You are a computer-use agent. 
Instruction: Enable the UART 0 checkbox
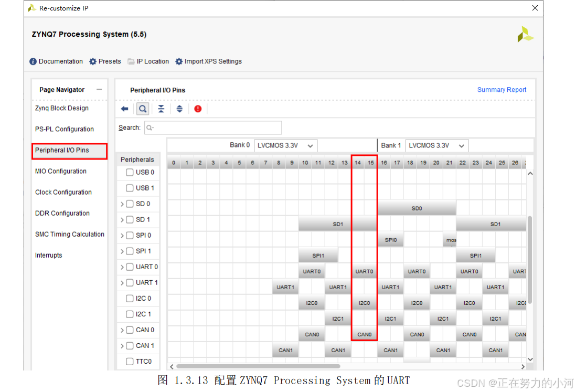tap(129, 267)
